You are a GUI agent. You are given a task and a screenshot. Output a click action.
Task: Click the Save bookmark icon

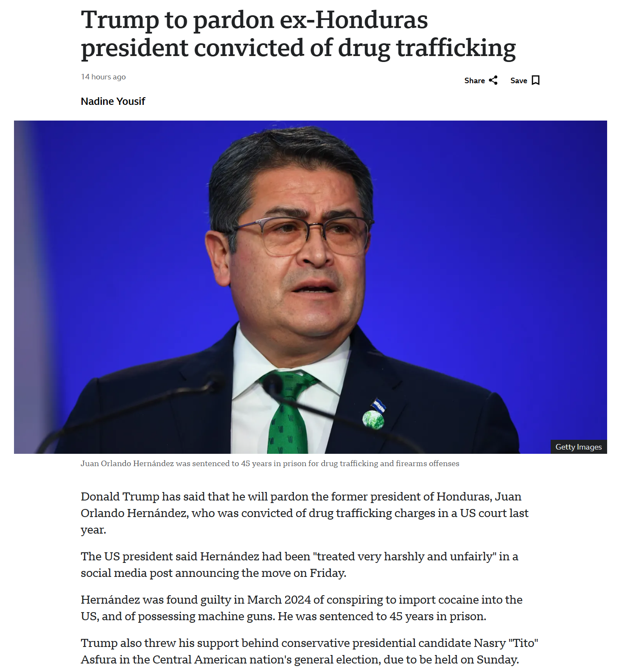pyautogui.click(x=536, y=80)
